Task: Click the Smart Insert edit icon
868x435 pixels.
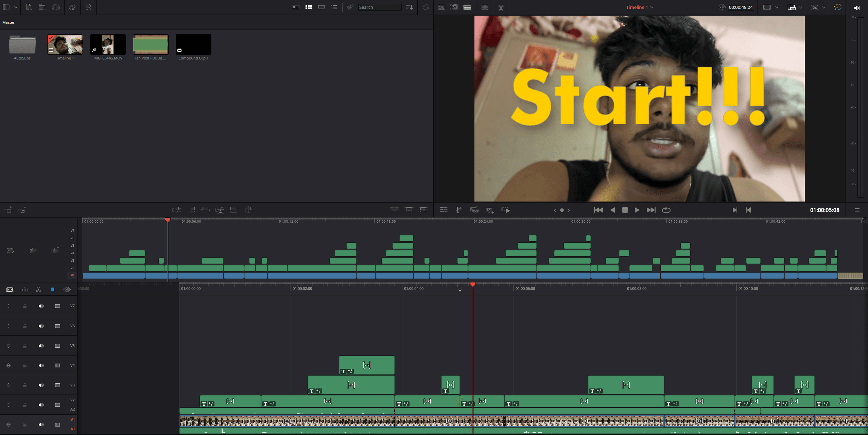Action: [177, 210]
